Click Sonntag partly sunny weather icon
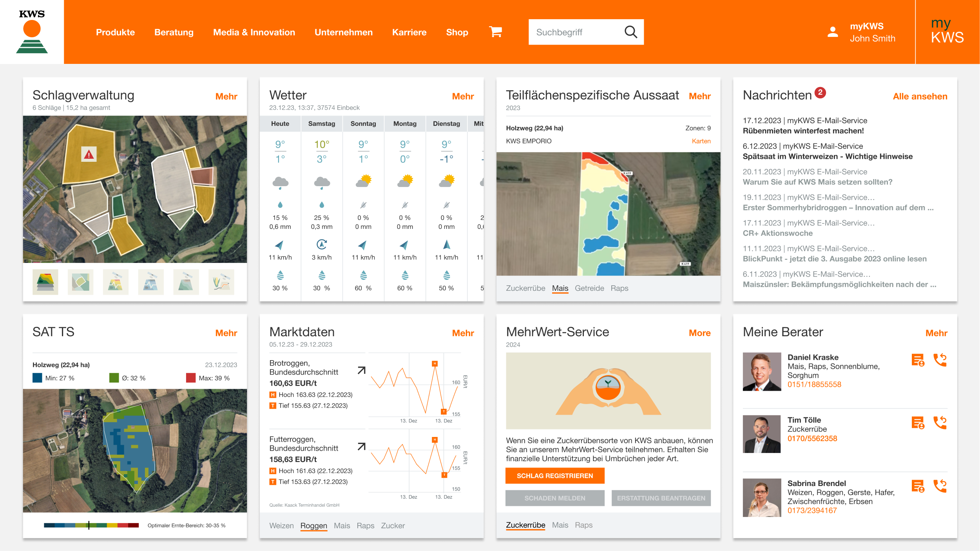980x551 pixels. coord(364,181)
